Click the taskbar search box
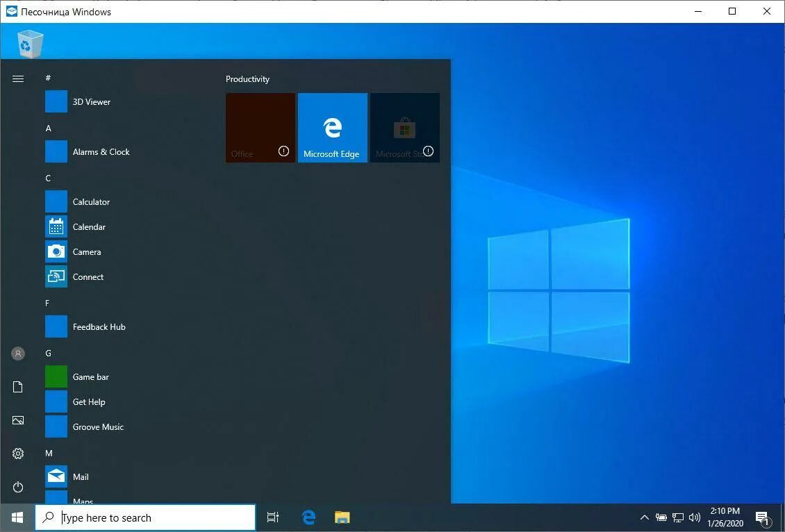The height and width of the screenshot is (532, 785). click(x=145, y=517)
